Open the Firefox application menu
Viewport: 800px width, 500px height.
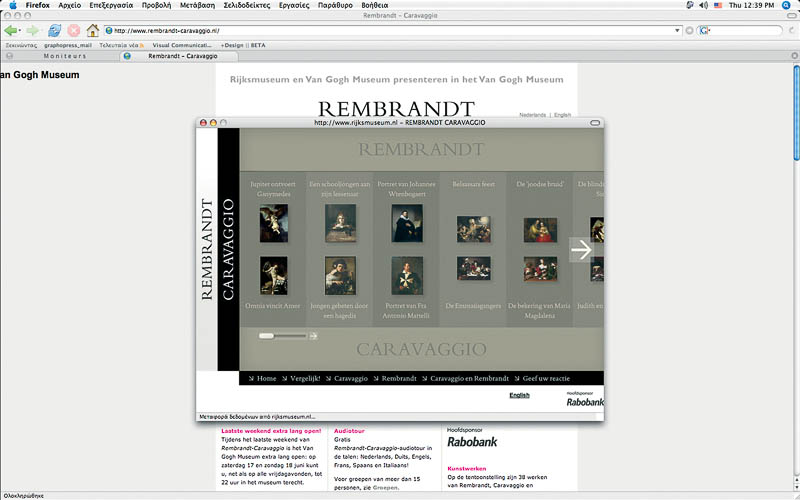click(x=38, y=5)
